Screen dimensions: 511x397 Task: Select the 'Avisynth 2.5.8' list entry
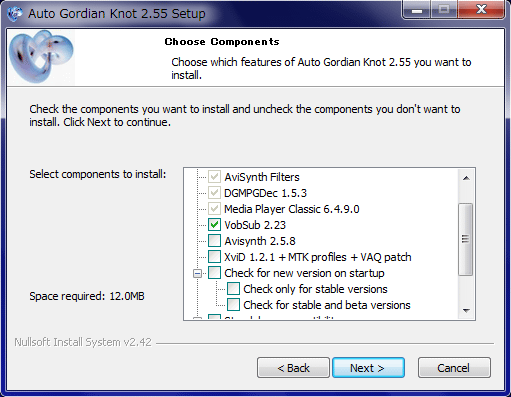(260, 241)
